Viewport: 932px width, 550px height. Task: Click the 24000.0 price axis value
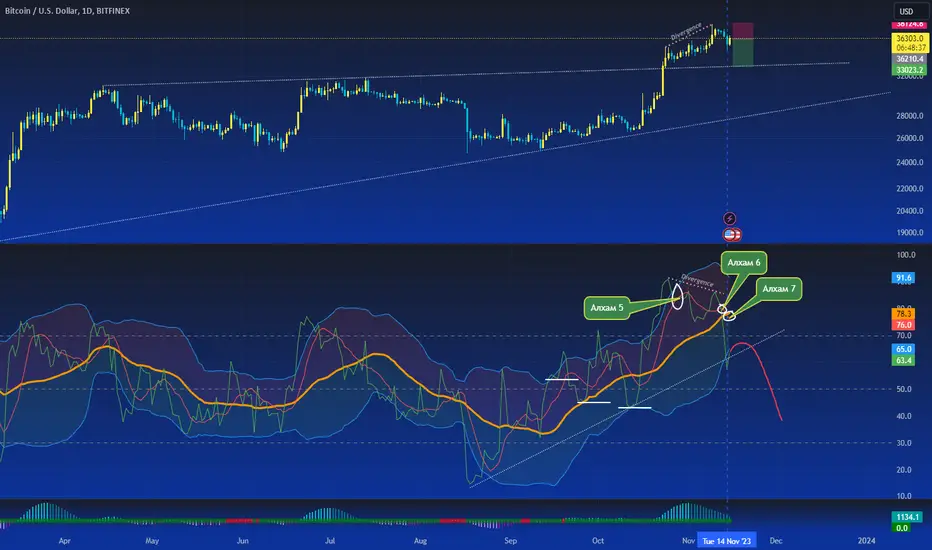click(x=909, y=162)
